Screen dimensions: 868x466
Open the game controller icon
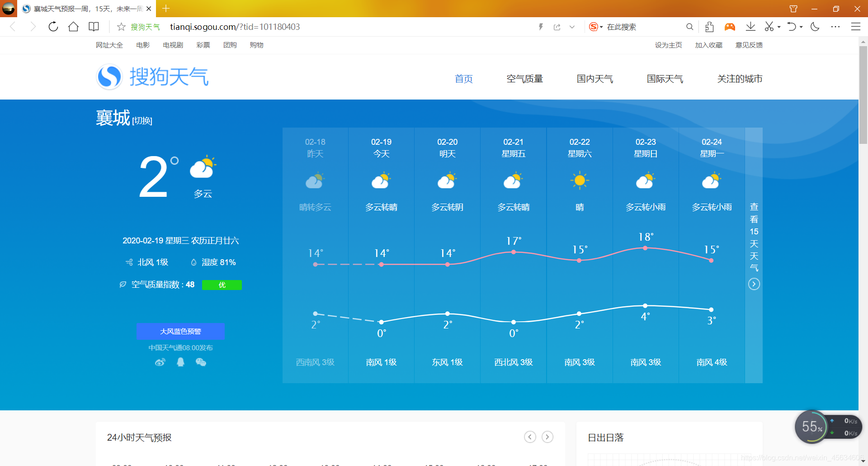(730, 27)
